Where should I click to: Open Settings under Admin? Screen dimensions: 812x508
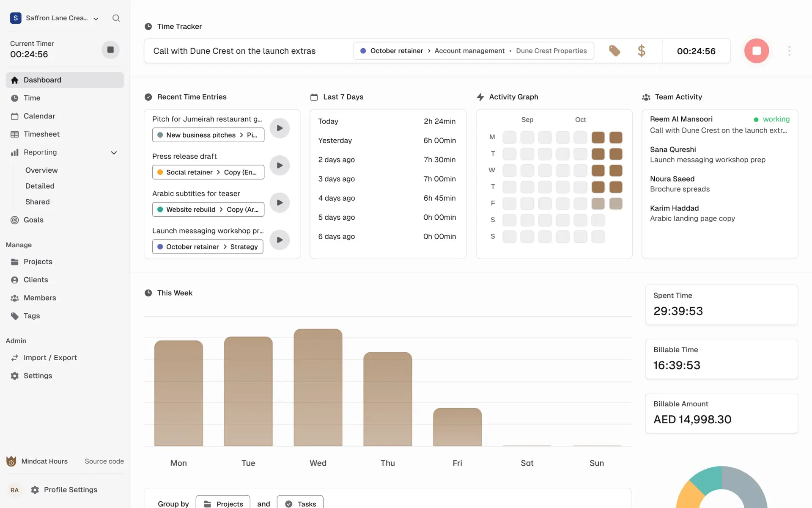coord(65,376)
